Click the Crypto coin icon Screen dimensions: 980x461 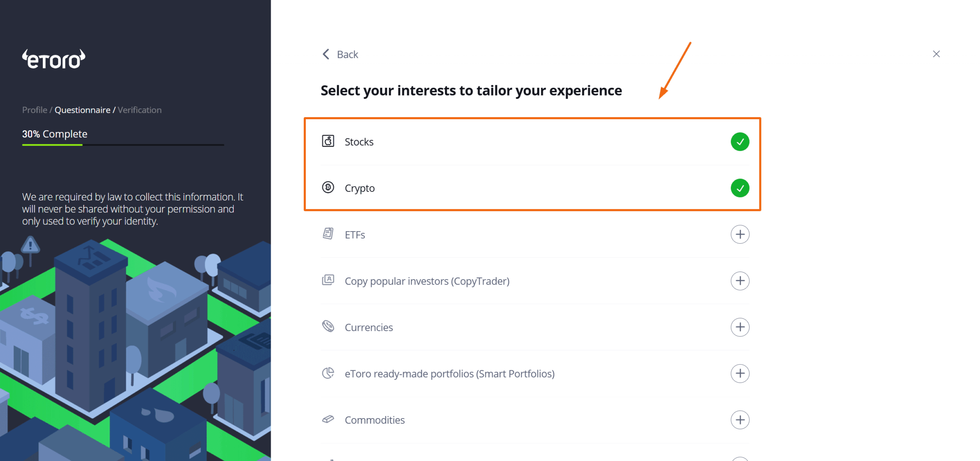[328, 187]
